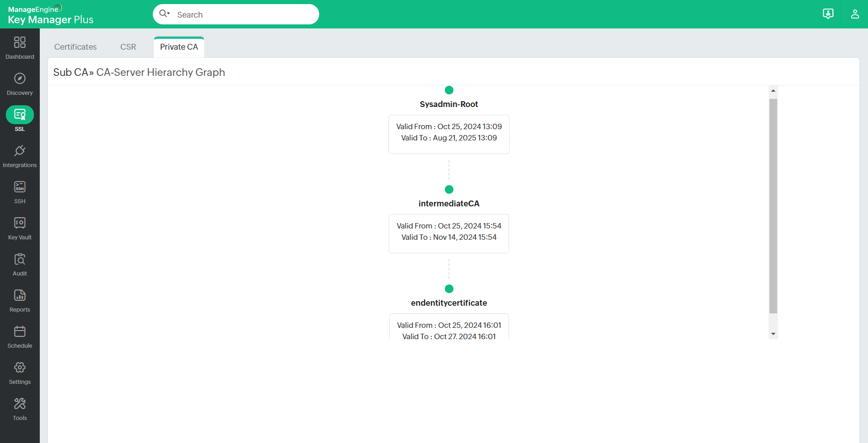Select the Discovery sidebar icon
Viewport: 868px width, 443px height.
click(19, 84)
